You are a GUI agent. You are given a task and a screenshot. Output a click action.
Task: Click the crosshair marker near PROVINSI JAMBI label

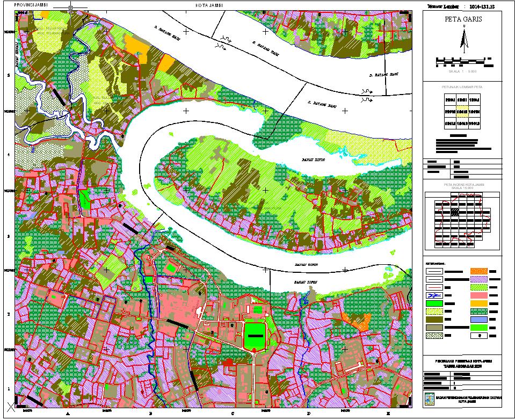[x=70, y=7]
